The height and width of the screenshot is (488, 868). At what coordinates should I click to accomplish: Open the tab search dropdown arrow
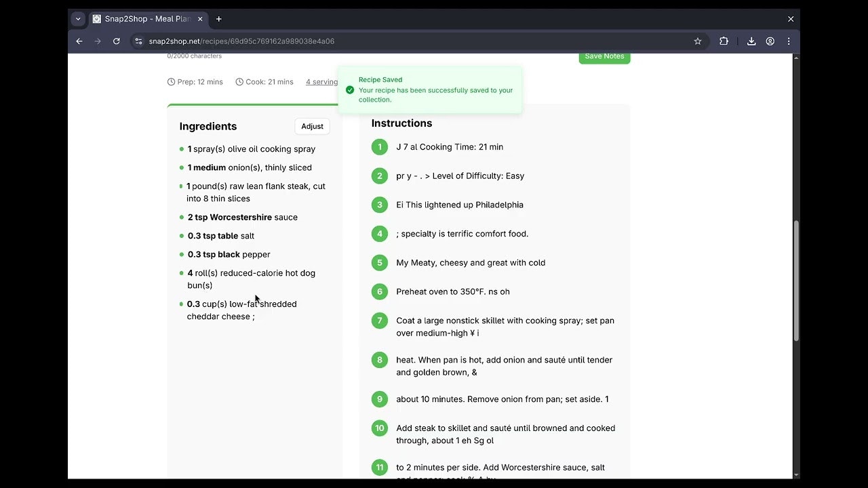click(x=78, y=19)
